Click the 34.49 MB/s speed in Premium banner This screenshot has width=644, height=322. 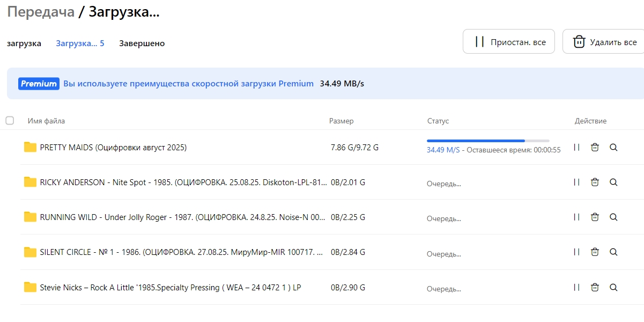coord(342,84)
